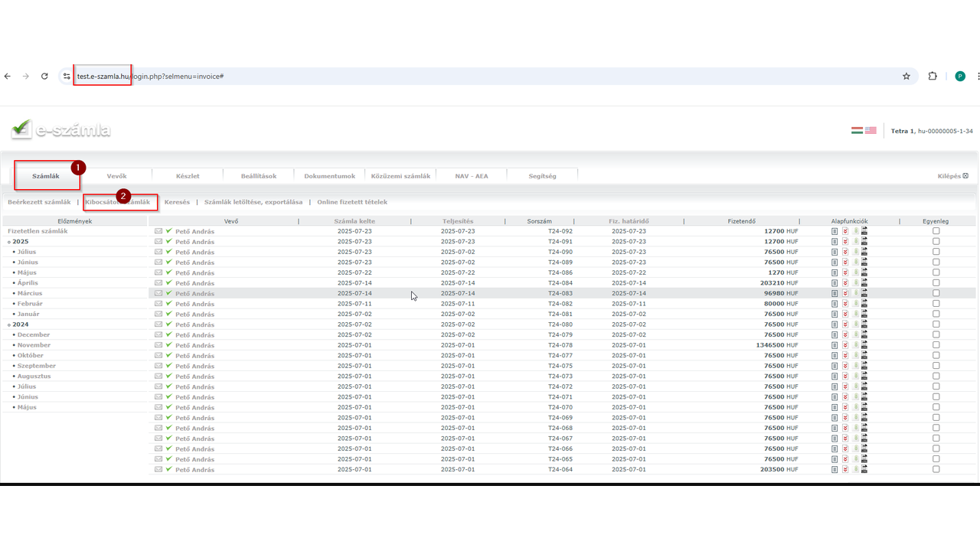Open red PDF icon for invoice T24-083

pyautogui.click(x=845, y=293)
